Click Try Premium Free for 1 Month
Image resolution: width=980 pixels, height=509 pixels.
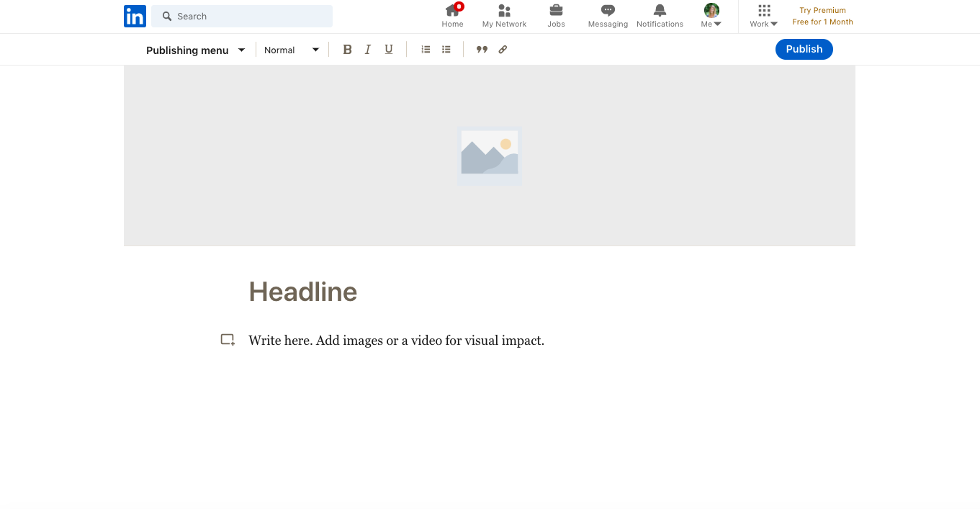(822, 16)
